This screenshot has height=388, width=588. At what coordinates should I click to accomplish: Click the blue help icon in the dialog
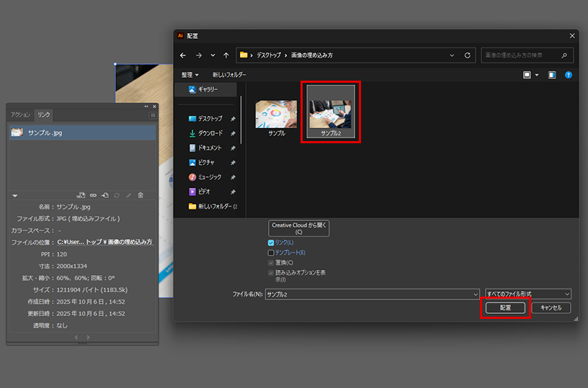[569, 75]
